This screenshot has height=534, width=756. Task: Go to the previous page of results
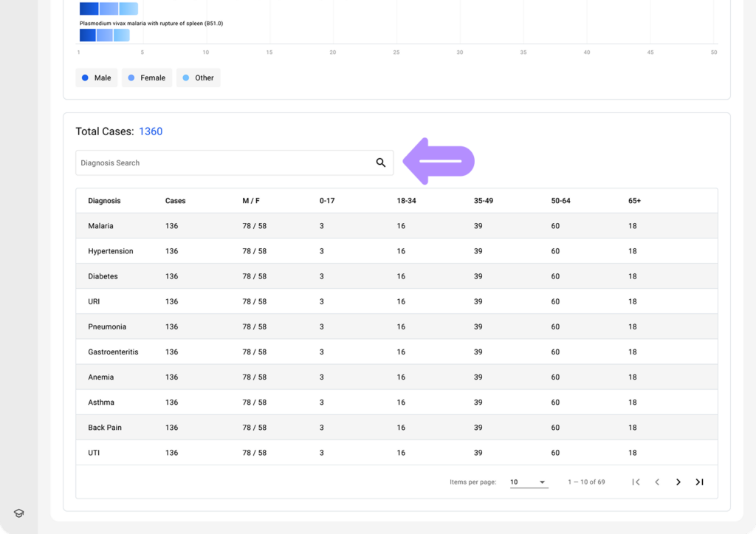tap(657, 482)
